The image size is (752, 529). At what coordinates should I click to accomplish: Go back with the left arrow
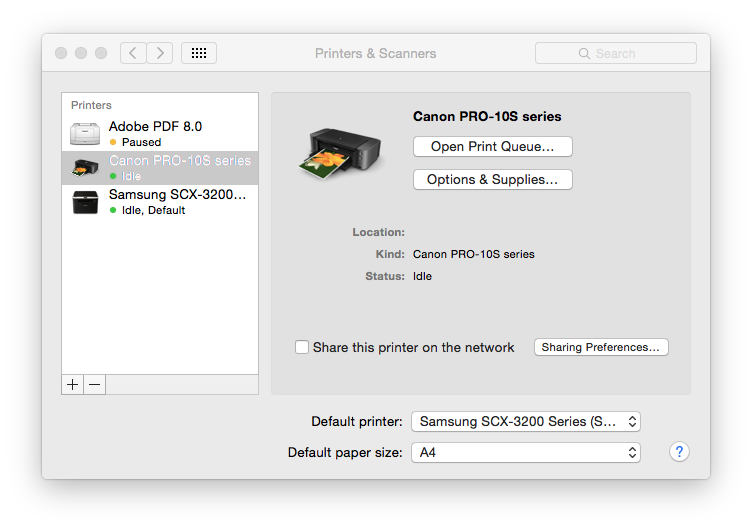134,53
